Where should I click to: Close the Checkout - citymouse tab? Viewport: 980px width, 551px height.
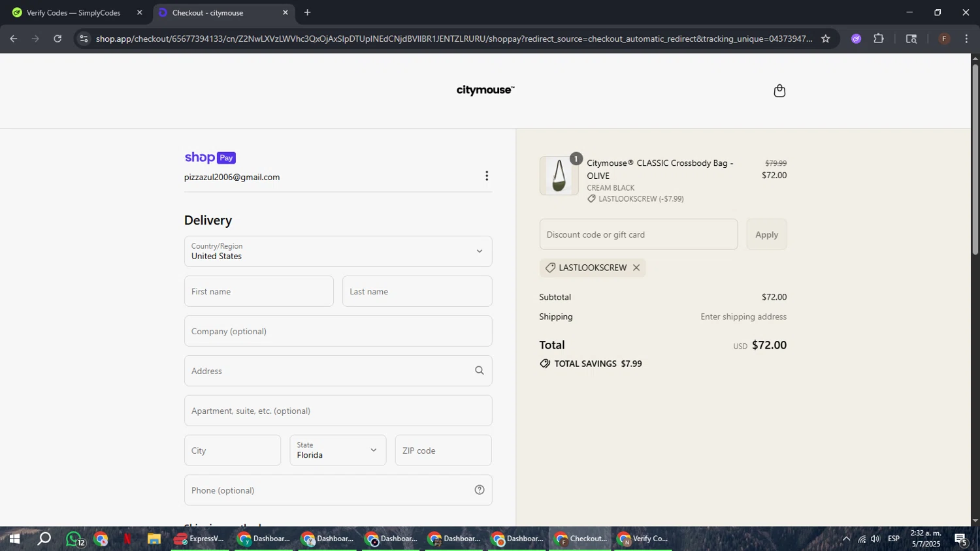pos(285,12)
